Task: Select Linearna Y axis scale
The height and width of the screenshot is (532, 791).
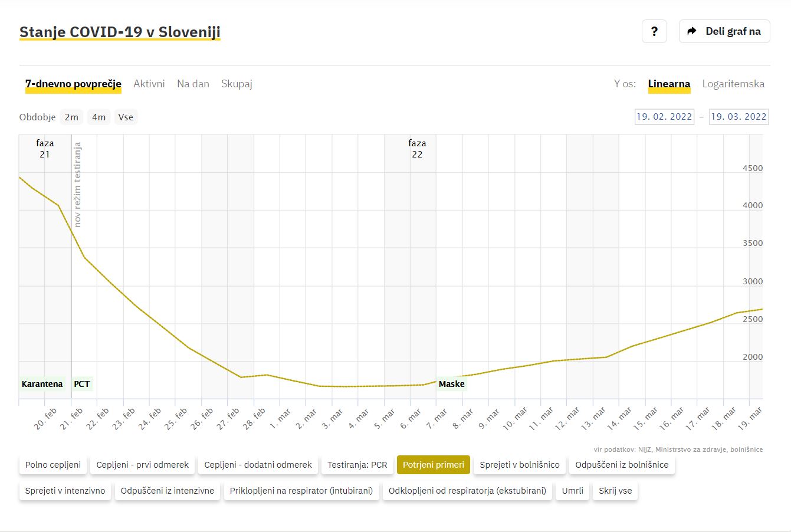Action: pyautogui.click(x=669, y=84)
